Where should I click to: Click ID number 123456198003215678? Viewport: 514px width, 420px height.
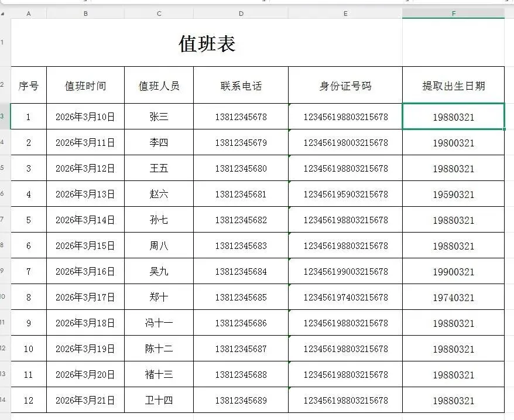pos(345,142)
